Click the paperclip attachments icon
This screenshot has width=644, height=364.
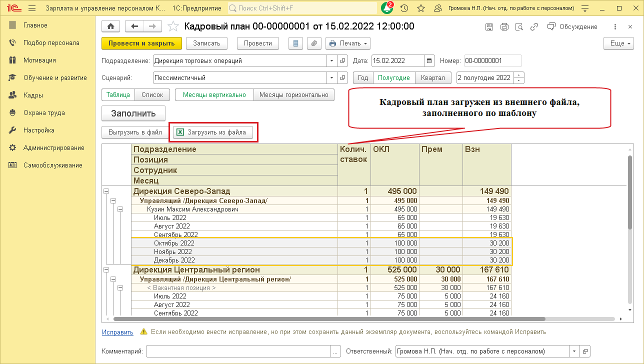[314, 43]
